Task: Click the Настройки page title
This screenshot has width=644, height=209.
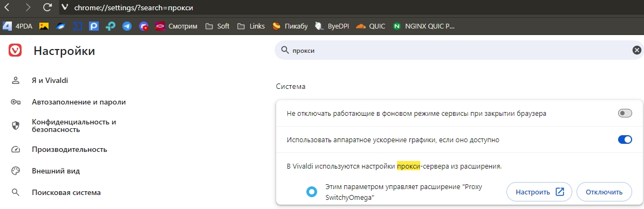Action: click(x=64, y=51)
